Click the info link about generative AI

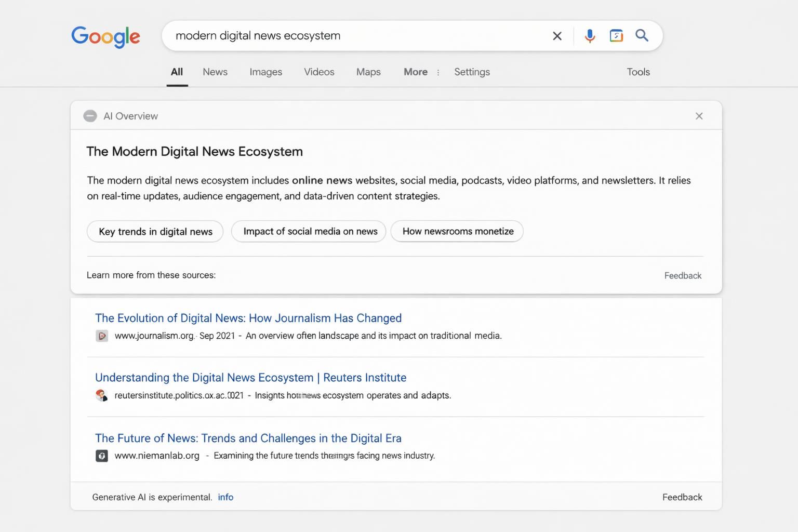(x=225, y=497)
